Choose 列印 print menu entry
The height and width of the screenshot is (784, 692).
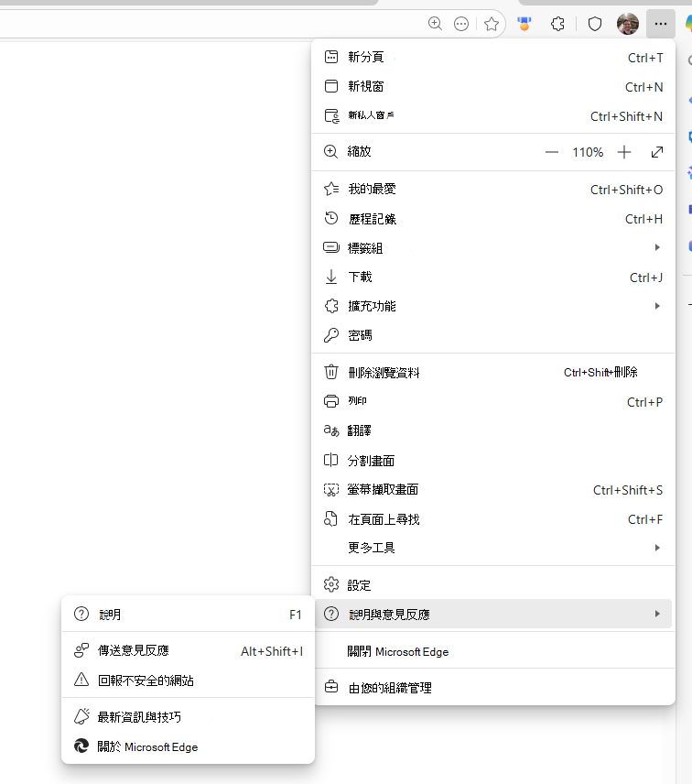(493, 401)
